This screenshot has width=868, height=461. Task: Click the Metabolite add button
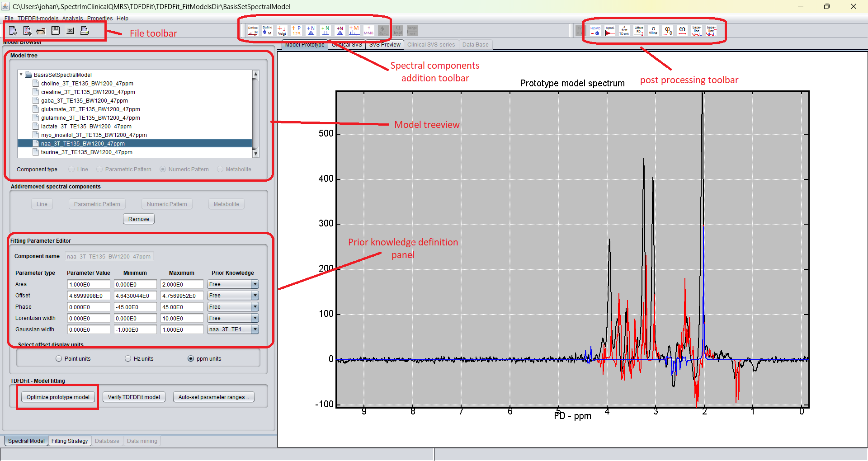226,204
